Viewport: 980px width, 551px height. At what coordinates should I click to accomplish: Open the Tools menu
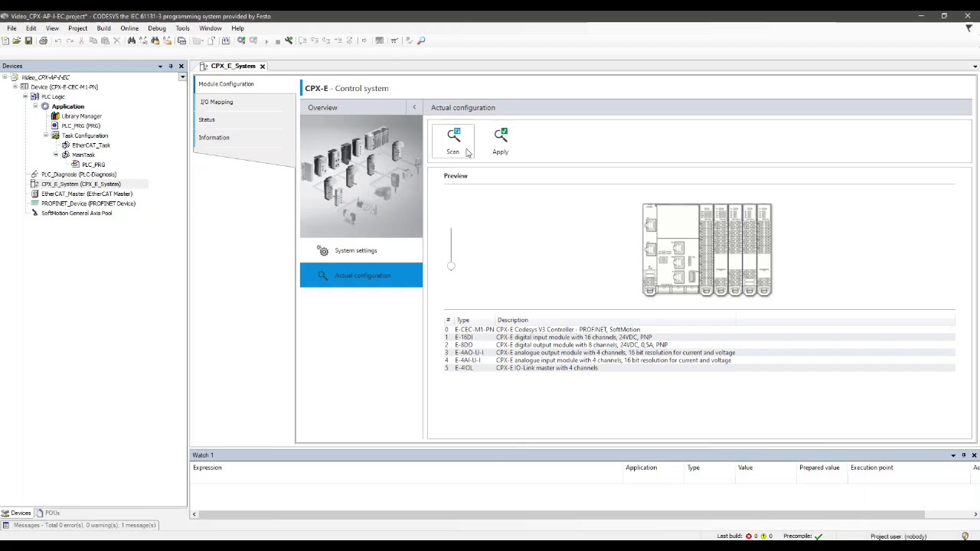pos(182,28)
